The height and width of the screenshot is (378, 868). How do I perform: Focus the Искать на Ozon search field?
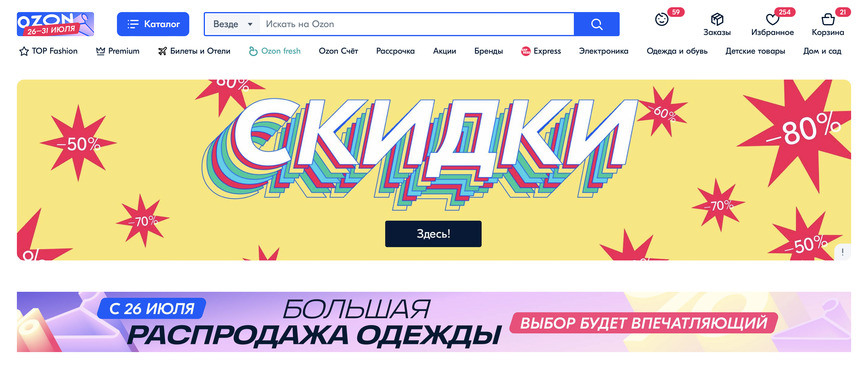(417, 24)
